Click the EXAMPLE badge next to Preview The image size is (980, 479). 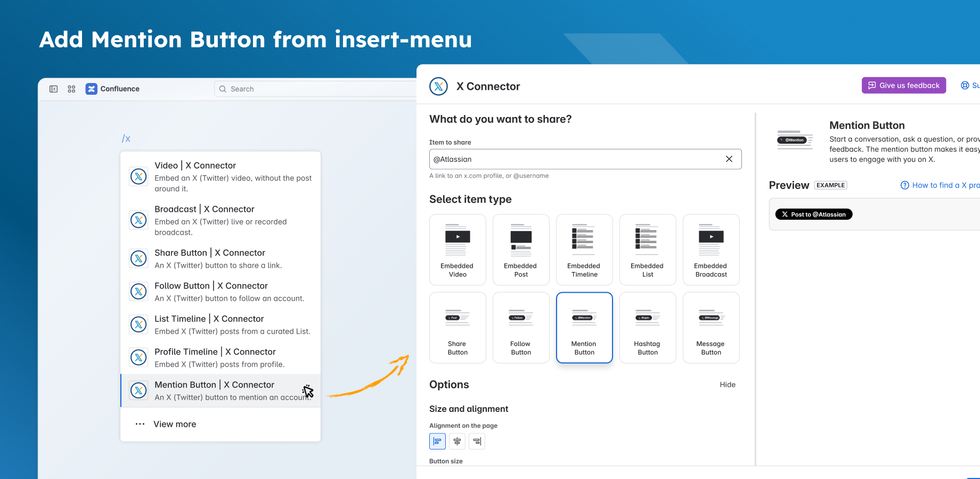830,185
